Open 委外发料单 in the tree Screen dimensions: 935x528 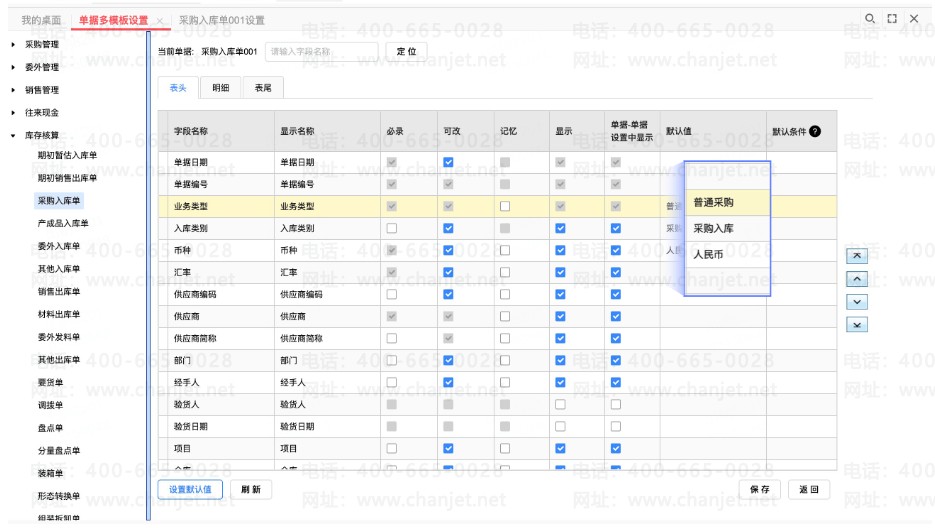pos(59,336)
